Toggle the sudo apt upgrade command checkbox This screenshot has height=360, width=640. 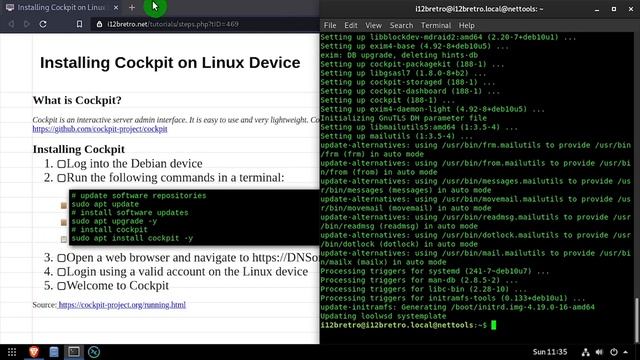point(64,222)
